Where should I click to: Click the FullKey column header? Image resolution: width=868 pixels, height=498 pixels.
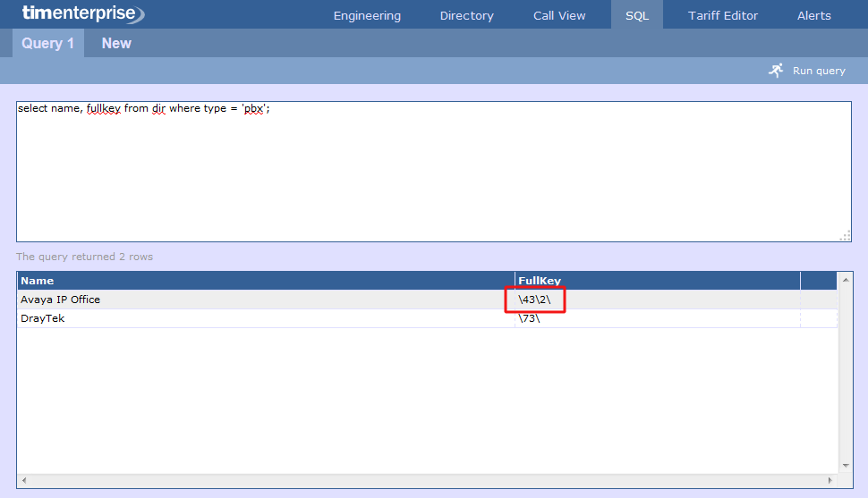coord(657,281)
